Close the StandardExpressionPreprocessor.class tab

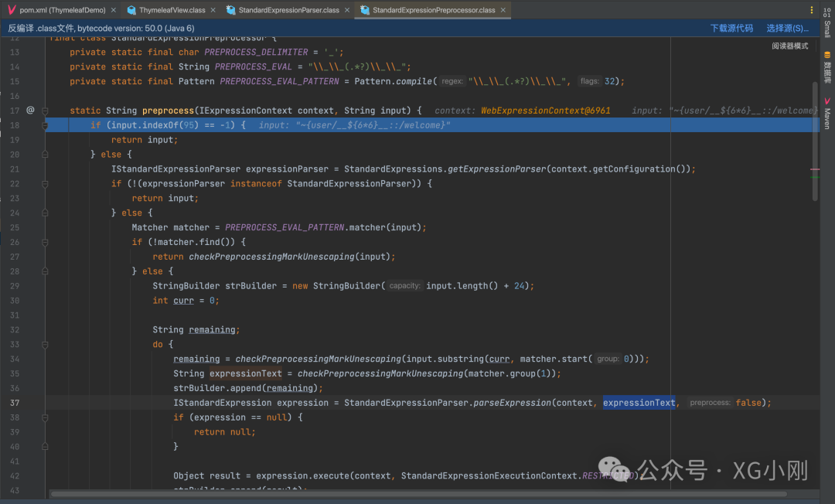(x=503, y=10)
